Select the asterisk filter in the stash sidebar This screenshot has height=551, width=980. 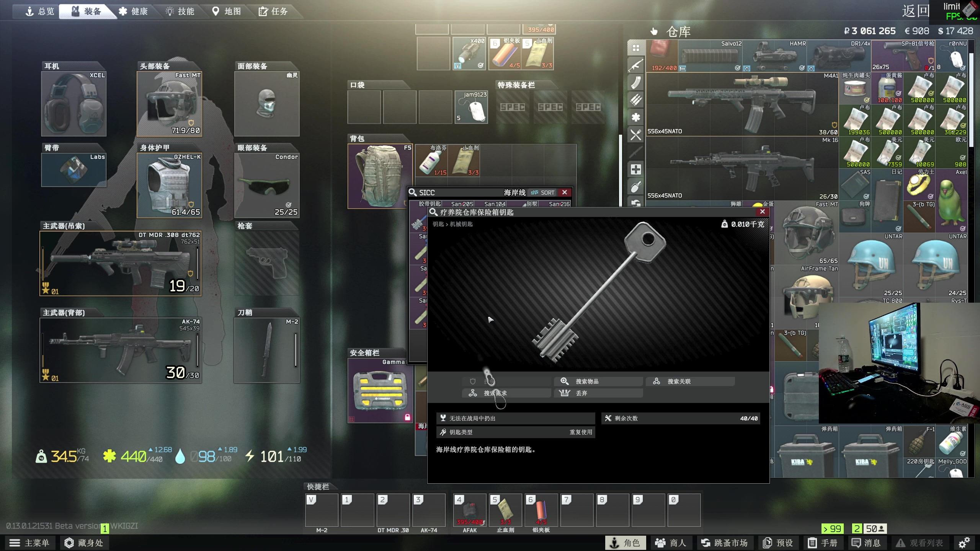[636, 117]
